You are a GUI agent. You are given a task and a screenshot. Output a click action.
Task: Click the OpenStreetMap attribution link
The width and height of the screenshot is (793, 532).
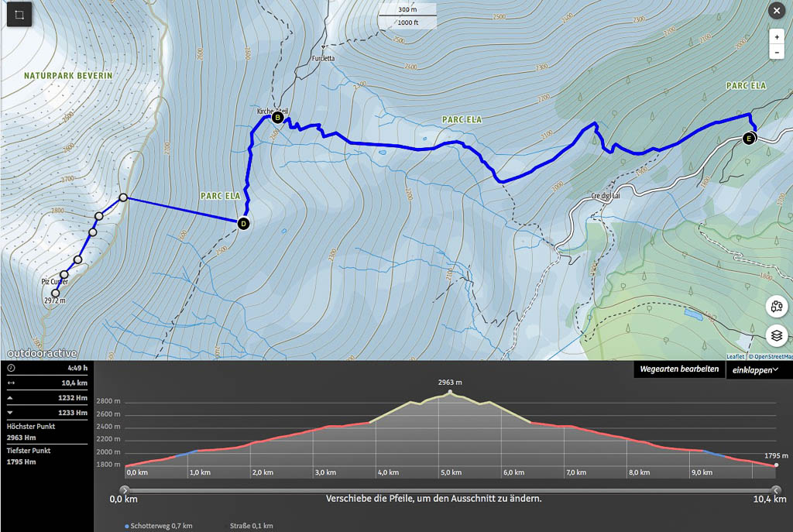(x=771, y=356)
